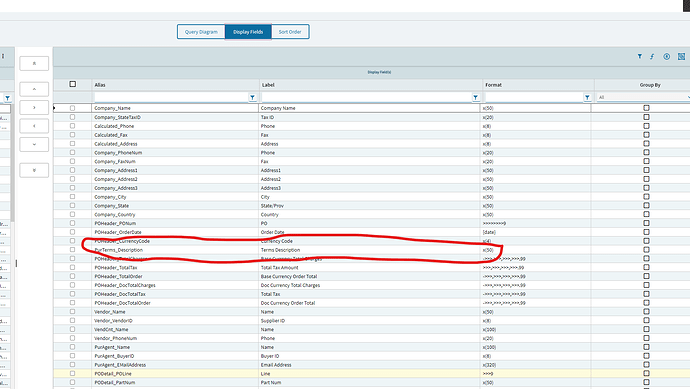Enable Group By for Vendor_PhoneNum row
The height and width of the screenshot is (389, 690).
pyautogui.click(x=646, y=338)
